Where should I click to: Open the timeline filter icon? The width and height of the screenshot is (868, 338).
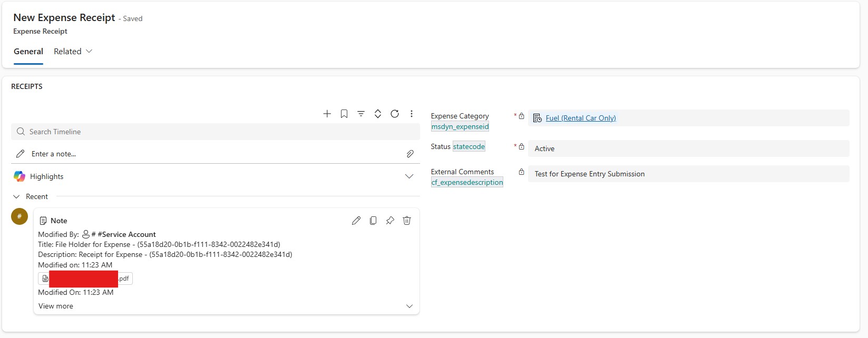(x=361, y=114)
